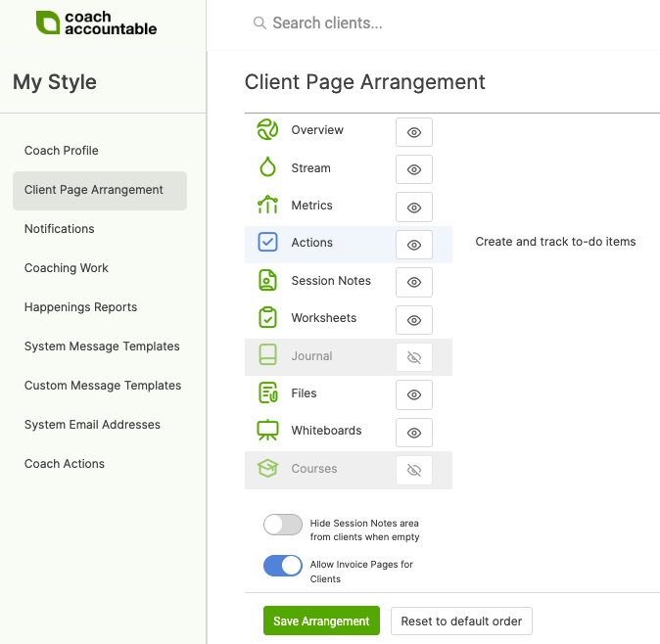The width and height of the screenshot is (660, 644).
Task: Click the Courses graduation cap icon
Action: 267,469
